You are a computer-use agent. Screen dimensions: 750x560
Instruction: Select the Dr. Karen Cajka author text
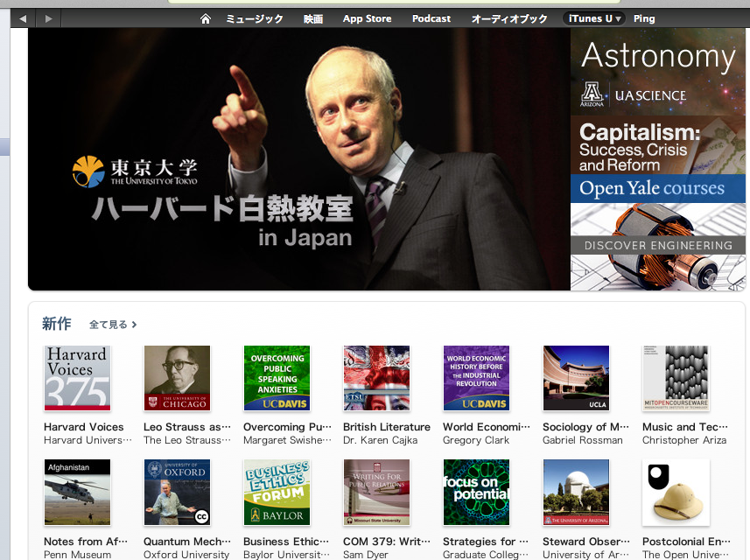381,440
